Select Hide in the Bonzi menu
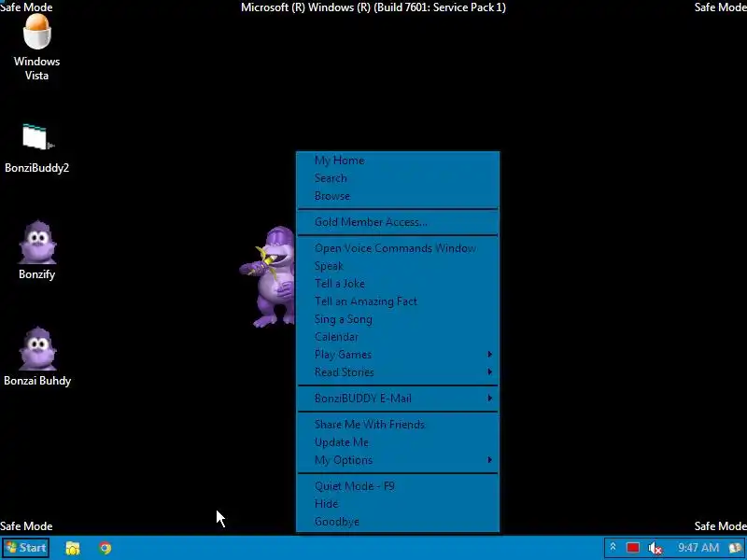 (x=398, y=504)
